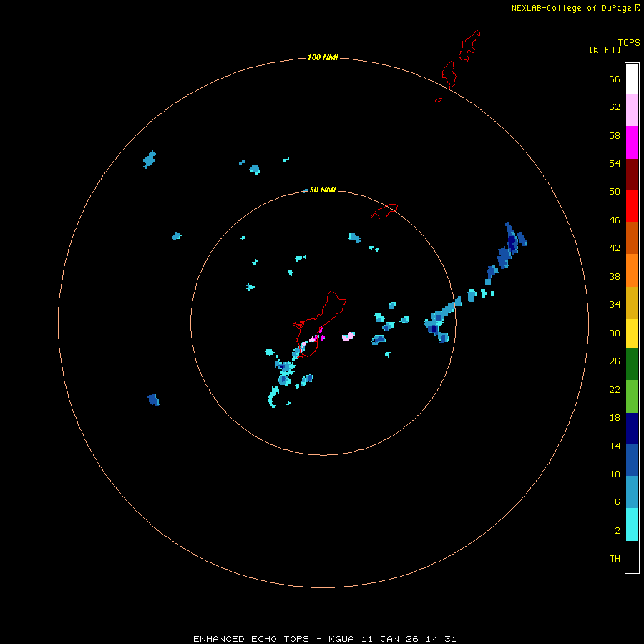Select the light pink legend swatch

[632, 109]
